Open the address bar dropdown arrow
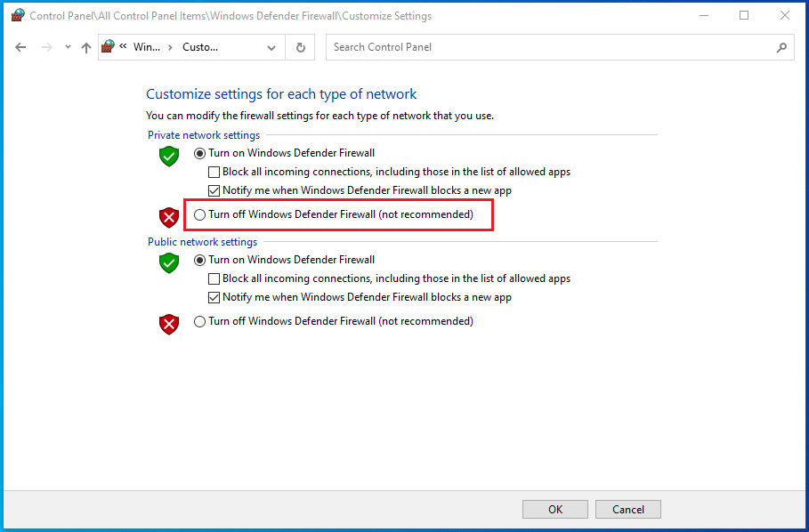The image size is (809, 532). (x=271, y=47)
